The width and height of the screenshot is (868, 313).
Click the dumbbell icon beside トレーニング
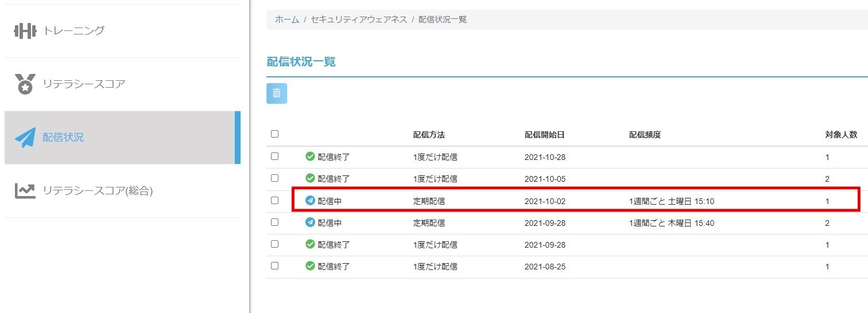click(25, 31)
